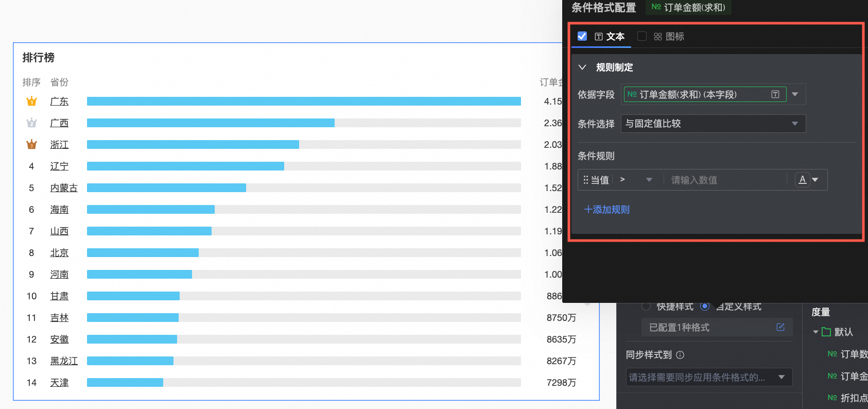
Task: Enable the 文本 checkbox
Action: [x=582, y=36]
